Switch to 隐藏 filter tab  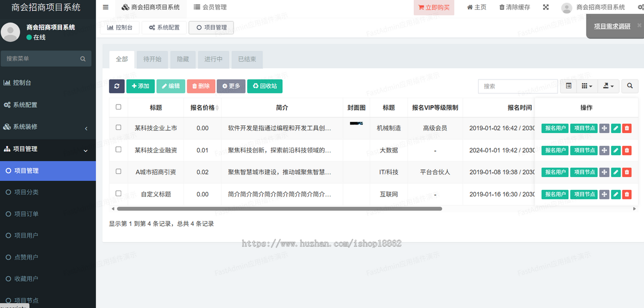(x=183, y=59)
